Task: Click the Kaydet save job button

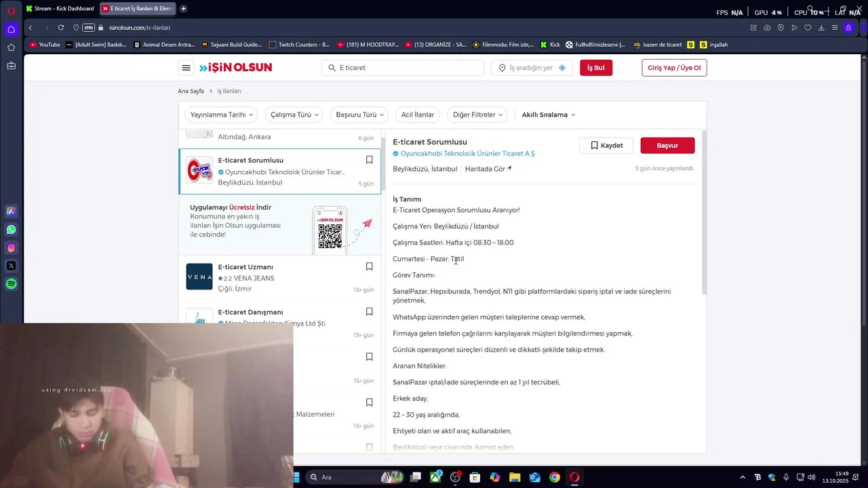Action: [x=606, y=146]
